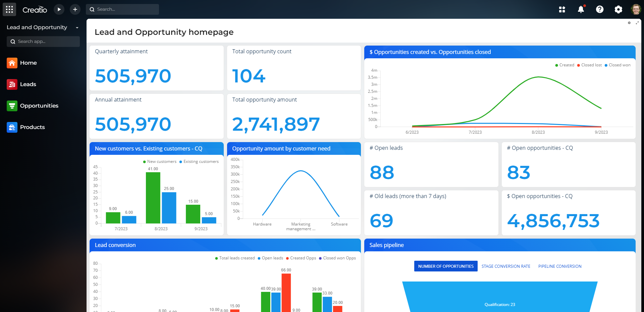
Task: Switch to Stage Conversion Rate tab
Action: (x=505, y=266)
